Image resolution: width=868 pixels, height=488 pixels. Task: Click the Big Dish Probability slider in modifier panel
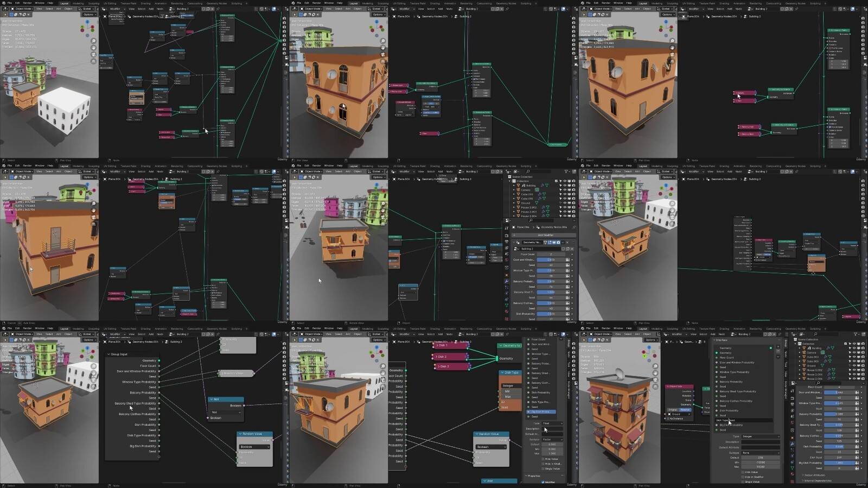pyautogui.click(x=839, y=463)
